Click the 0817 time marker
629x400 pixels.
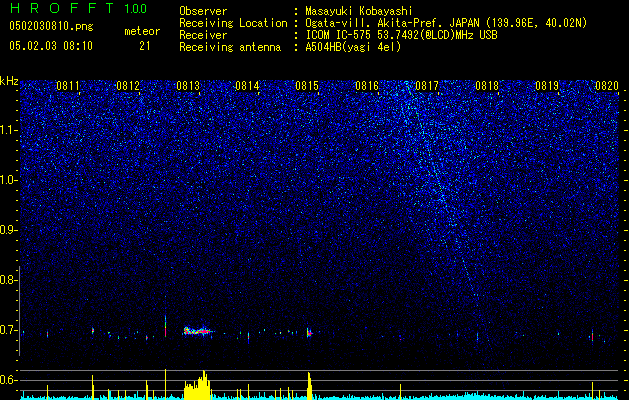point(427,86)
